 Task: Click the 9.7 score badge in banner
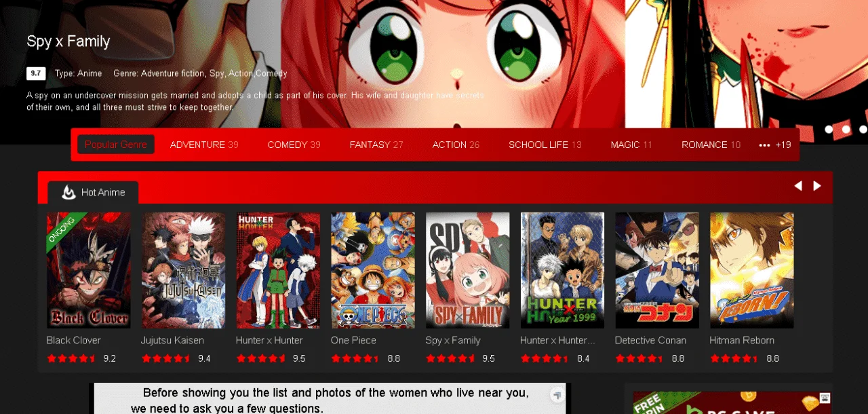click(36, 73)
